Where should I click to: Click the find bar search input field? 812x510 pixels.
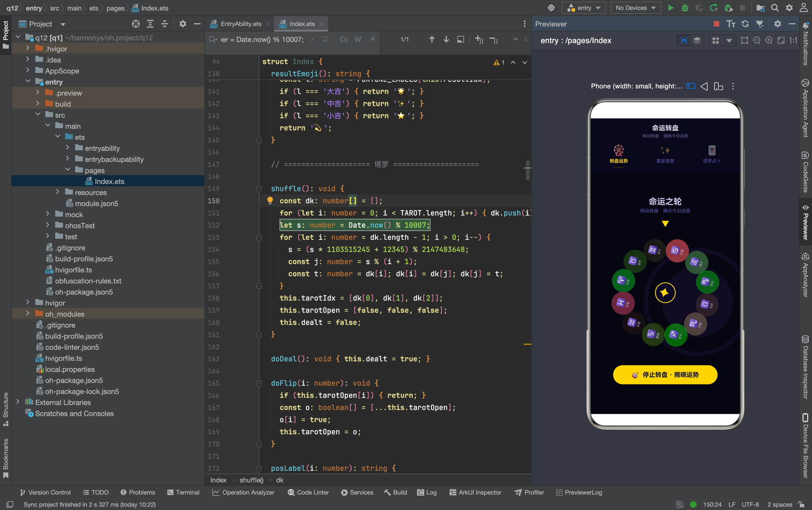click(262, 40)
